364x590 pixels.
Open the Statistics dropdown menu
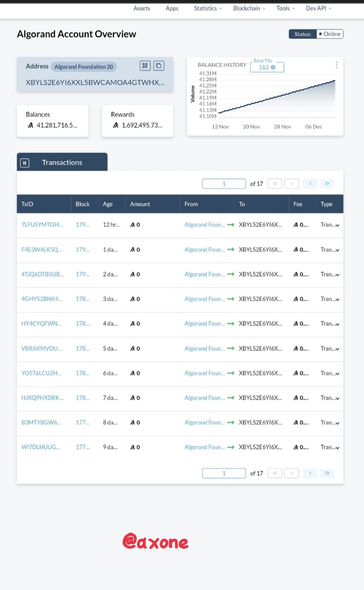pos(208,8)
